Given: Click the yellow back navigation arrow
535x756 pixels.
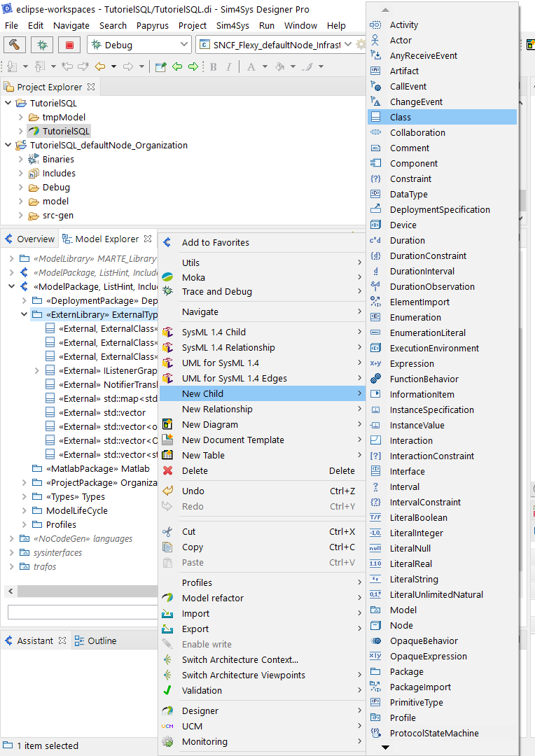Looking at the screenshot, I should pos(100,66).
